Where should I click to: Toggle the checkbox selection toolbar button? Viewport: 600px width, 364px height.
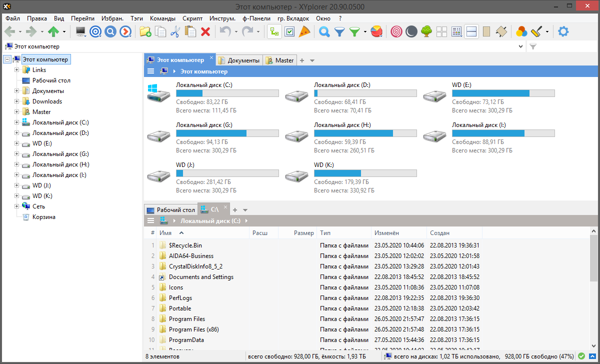[x=289, y=31]
